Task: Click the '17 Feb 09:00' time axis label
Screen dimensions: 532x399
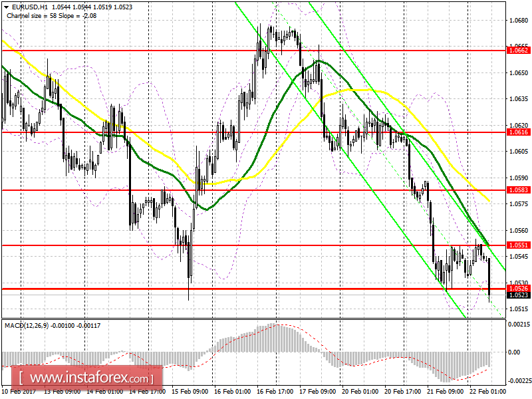Action: [x=318, y=392]
